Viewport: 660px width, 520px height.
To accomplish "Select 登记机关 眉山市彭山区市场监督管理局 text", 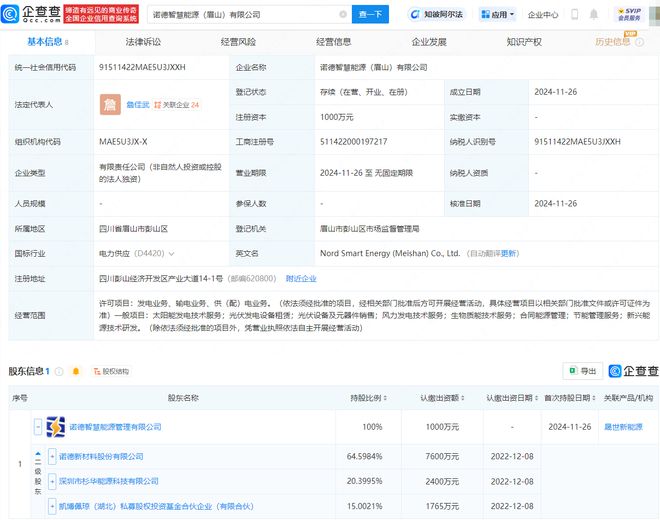I will pyautogui.click(x=370, y=229).
